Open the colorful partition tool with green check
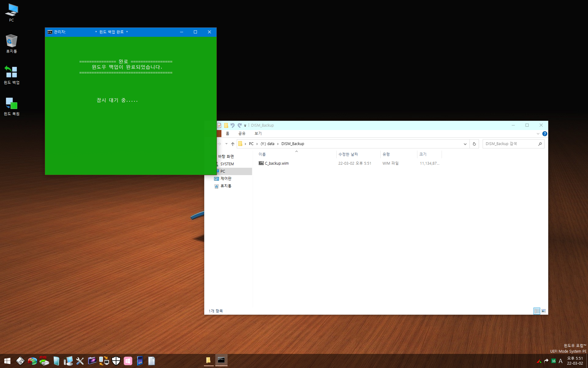588x368 pixels. click(x=32, y=361)
